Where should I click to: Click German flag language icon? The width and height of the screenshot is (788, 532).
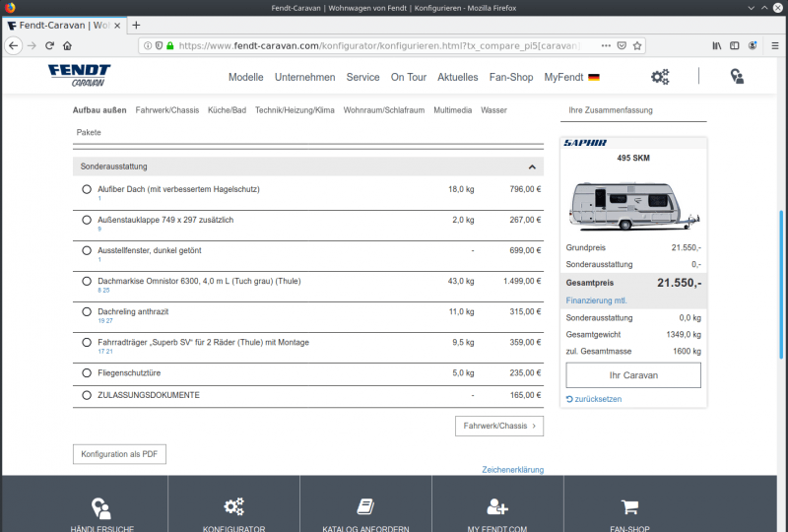pyautogui.click(x=594, y=78)
